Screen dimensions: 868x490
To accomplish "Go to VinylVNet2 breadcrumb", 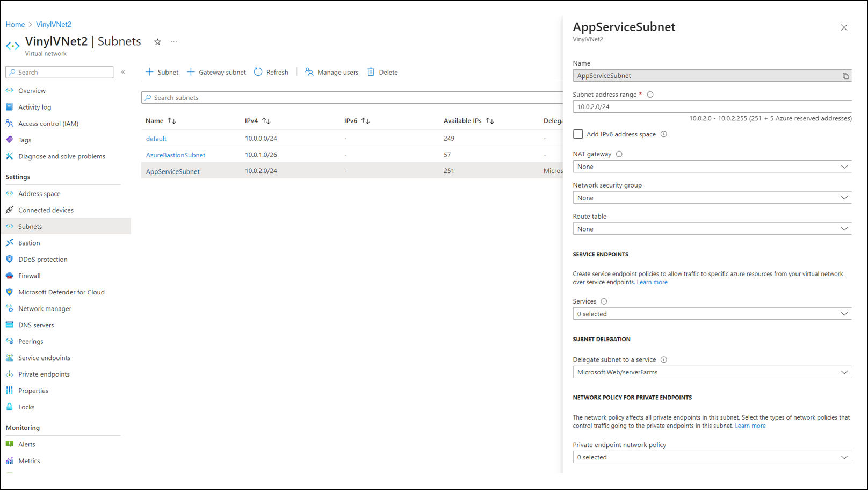I will tap(54, 24).
